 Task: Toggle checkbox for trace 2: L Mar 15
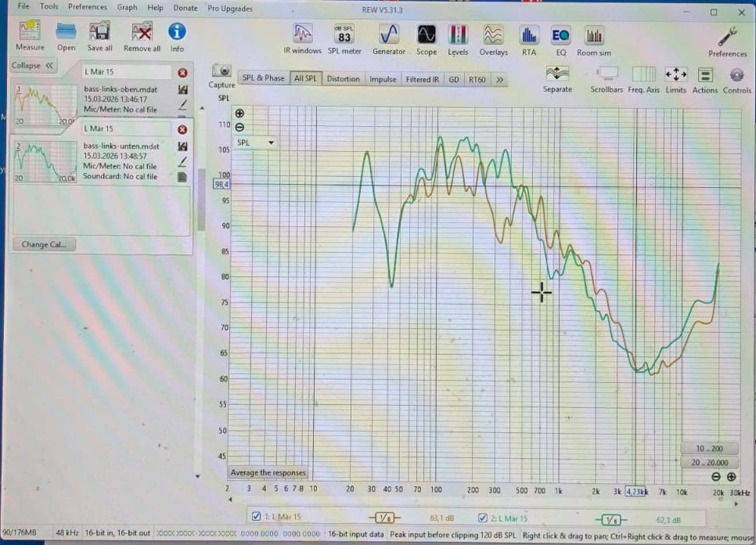(x=482, y=518)
